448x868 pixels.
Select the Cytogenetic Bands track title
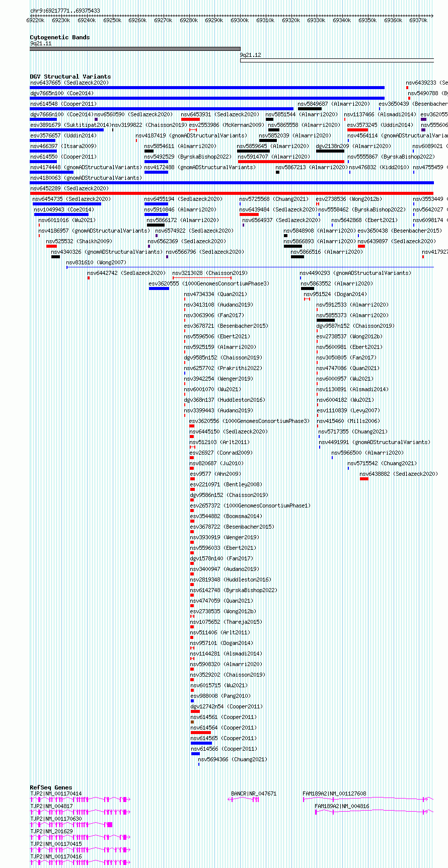[x=59, y=37]
